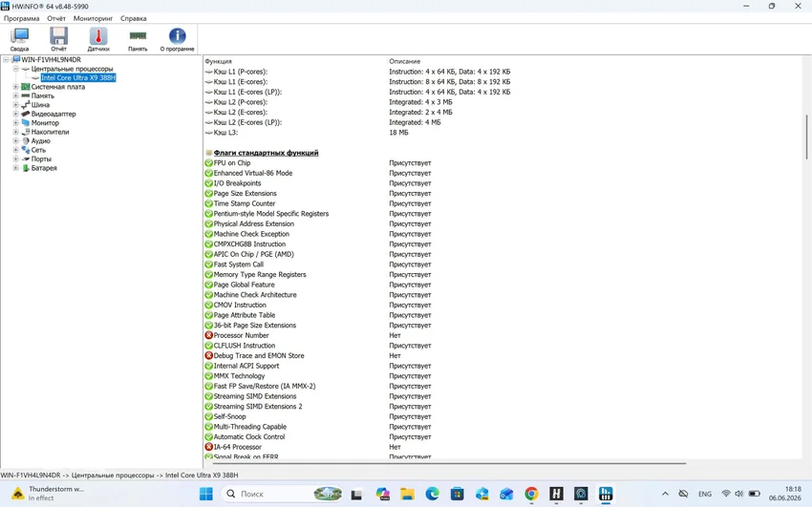Click the red cross beside IA-64 Processor
The width and height of the screenshot is (812, 507).
(x=208, y=447)
